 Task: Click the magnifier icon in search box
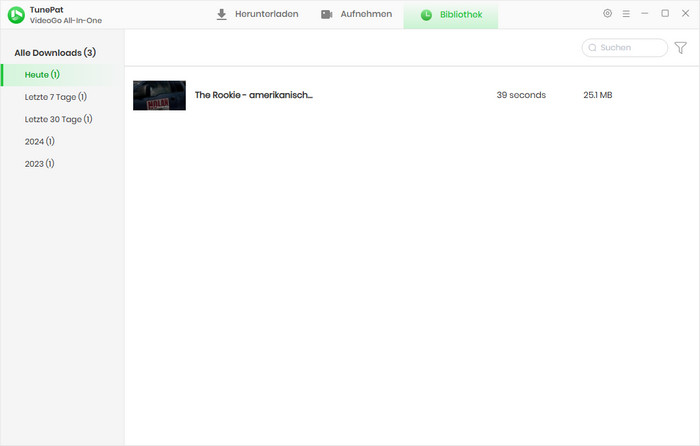(x=592, y=47)
